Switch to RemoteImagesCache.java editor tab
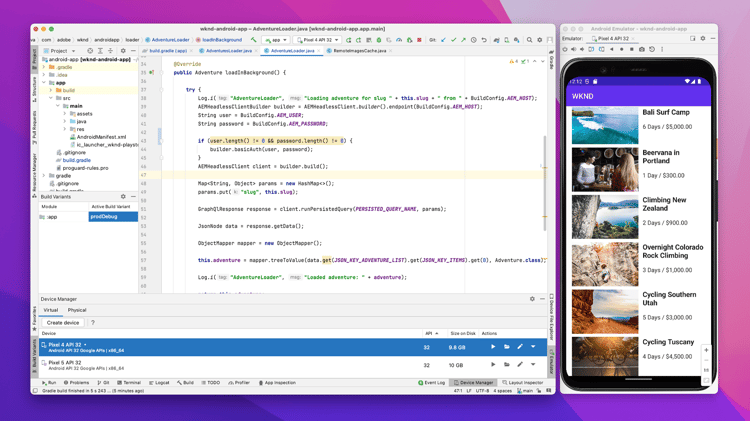The height and width of the screenshot is (421, 750). (x=359, y=50)
